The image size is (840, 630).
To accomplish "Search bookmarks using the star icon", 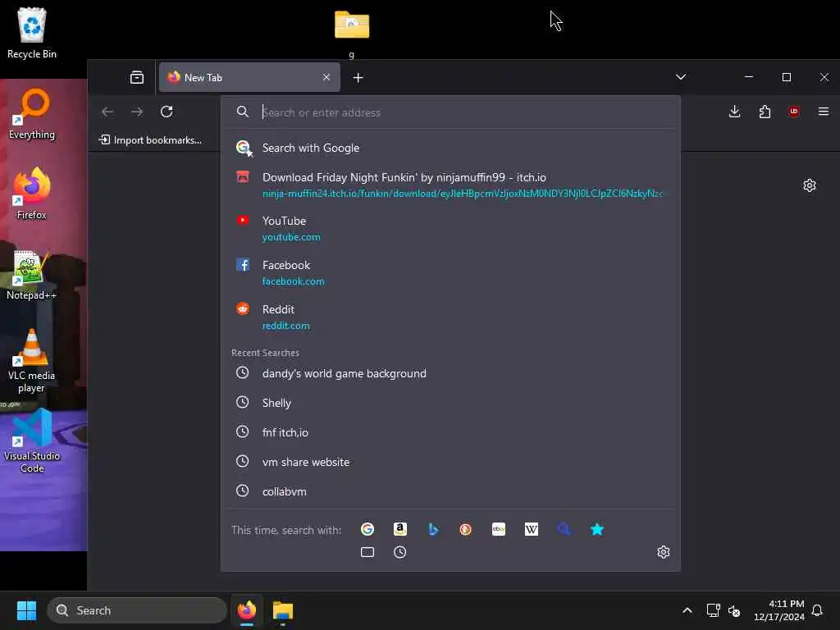I will coord(597,529).
